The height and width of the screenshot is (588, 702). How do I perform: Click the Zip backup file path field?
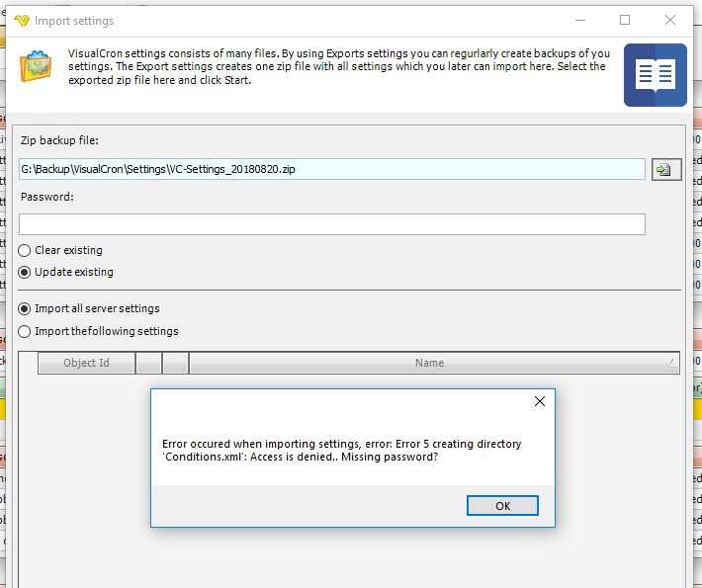click(331, 169)
